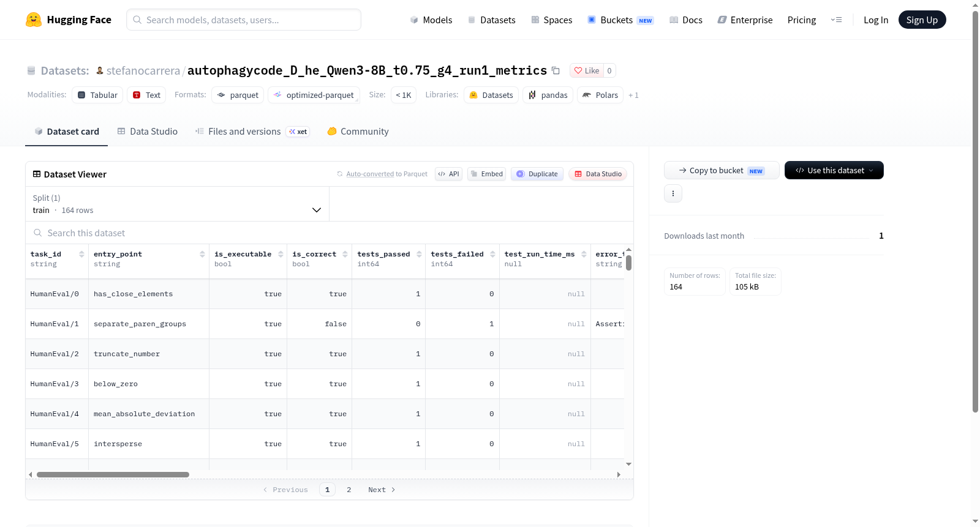The width and height of the screenshot is (980, 527).
Task: Open the stefanocarrera profile link
Action: pos(143,70)
